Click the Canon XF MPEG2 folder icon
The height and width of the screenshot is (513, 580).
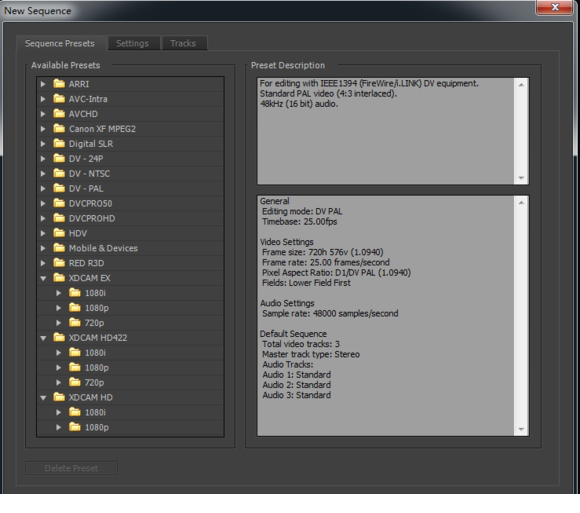pos(59,128)
